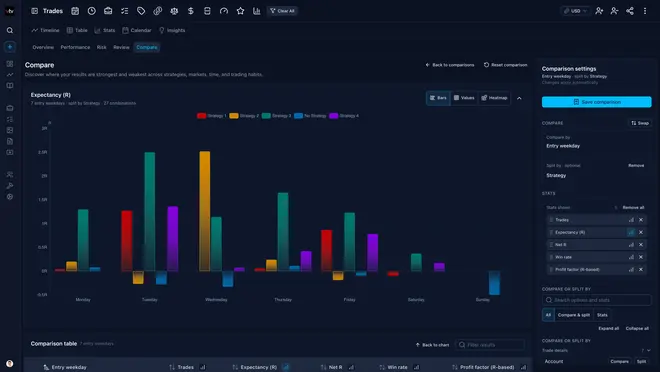Screen dimensions: 660x372
Task: Click the app logo top left
Action: [10, 11]
